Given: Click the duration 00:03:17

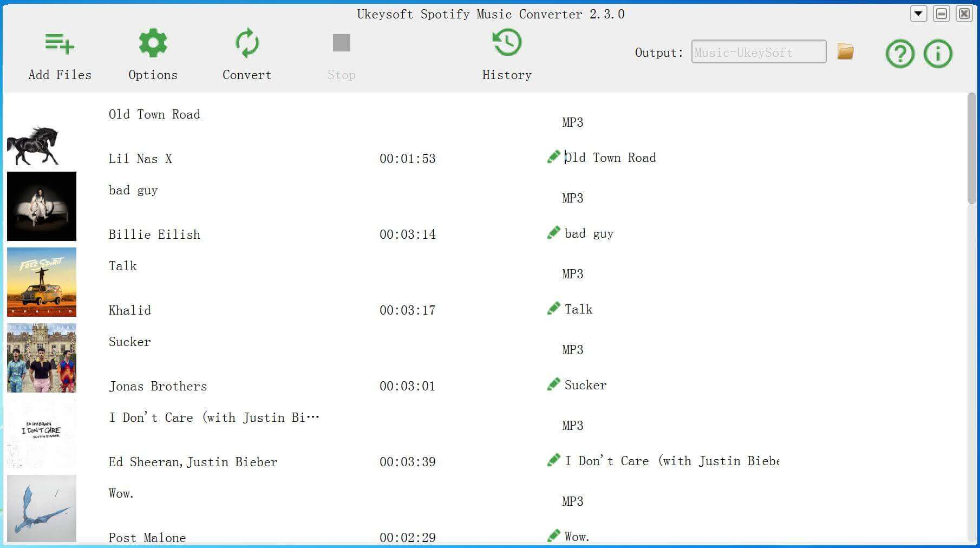Looking at the screenshot, I should click(x=407, y=310).
